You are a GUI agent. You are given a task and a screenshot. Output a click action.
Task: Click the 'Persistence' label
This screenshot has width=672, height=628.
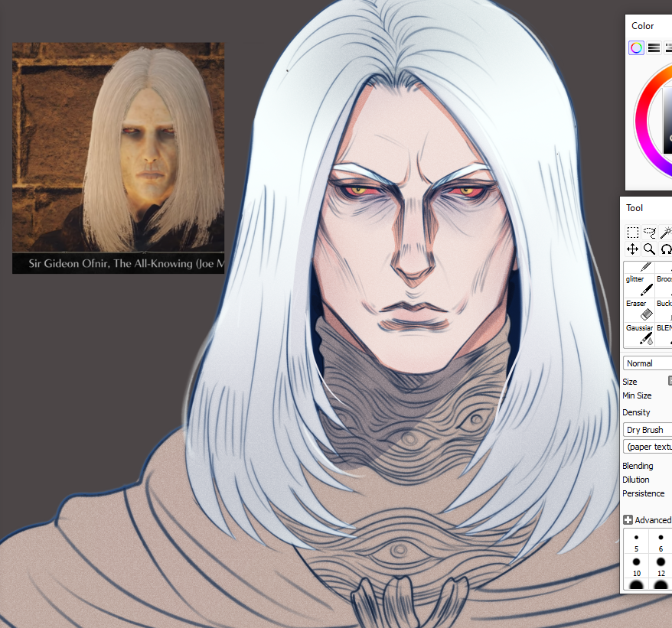(x=643, y=493)
